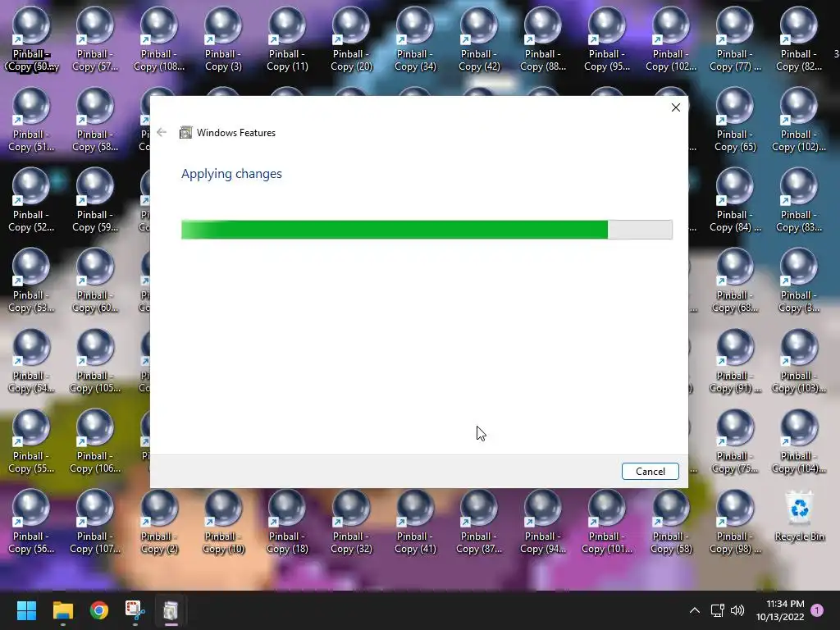Open Snipping Tool from the taskbar

pyautogui.click(x=135, y=610)
